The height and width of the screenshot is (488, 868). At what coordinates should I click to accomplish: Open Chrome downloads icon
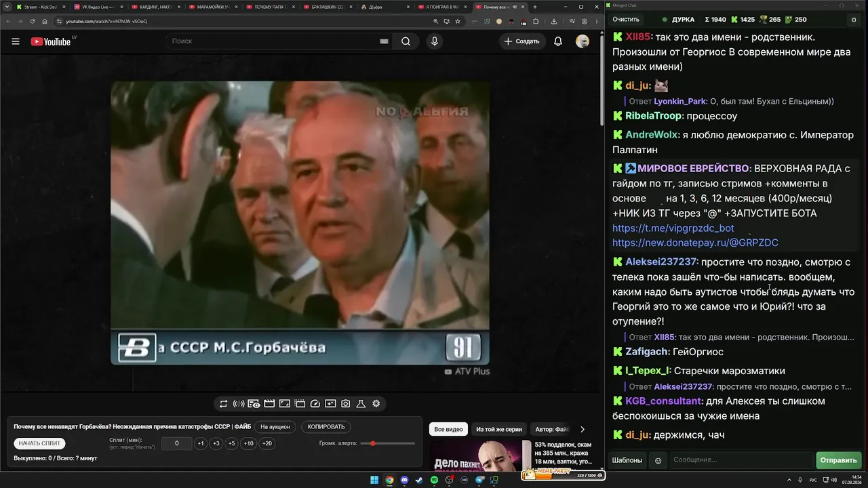pos(554,21)
